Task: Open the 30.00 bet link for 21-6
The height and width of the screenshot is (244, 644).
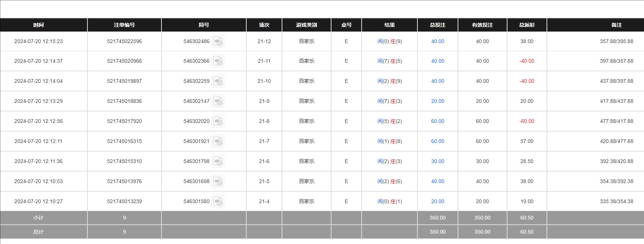Action: (x=438, y=161)
